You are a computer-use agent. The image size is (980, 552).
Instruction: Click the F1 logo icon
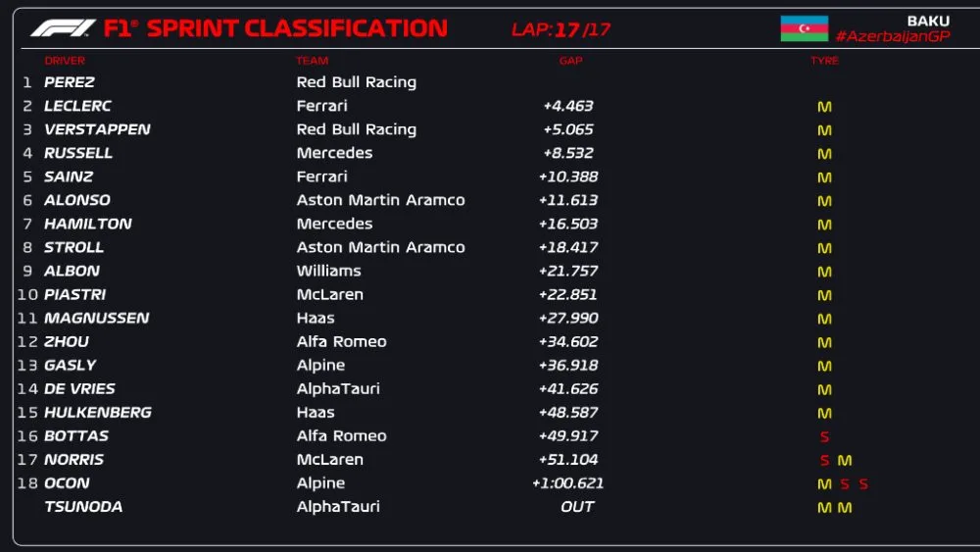coord(62,28)
